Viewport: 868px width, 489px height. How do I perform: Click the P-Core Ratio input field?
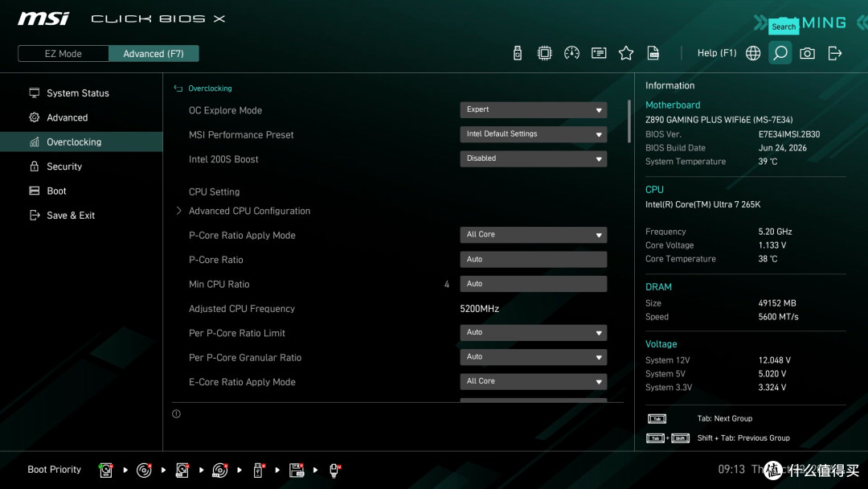coord(533,259)
